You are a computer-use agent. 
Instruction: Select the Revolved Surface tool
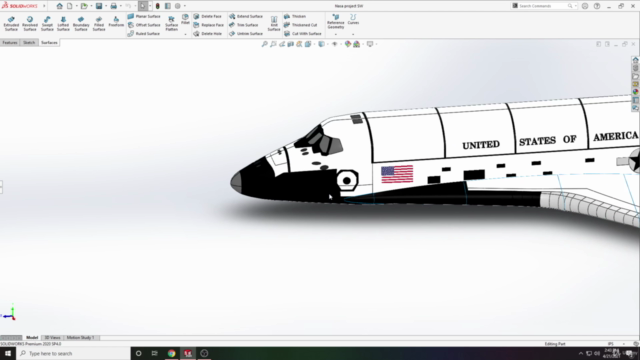29,24
